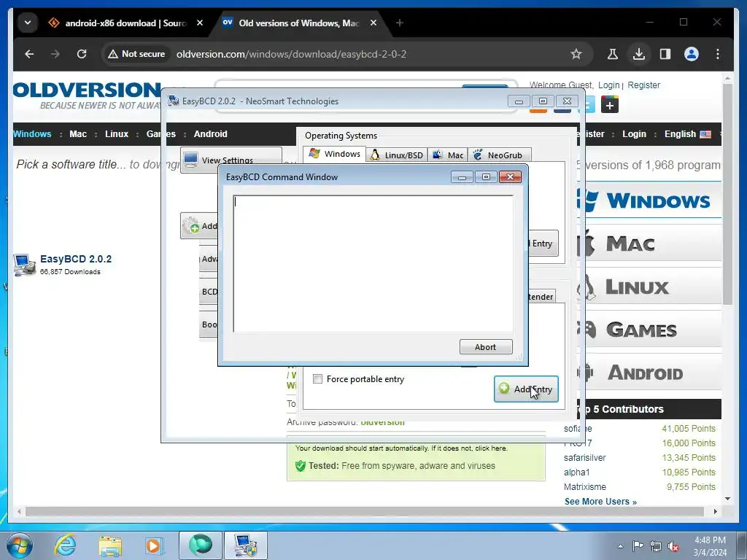
Task: Close the Old versions of Windows tab
Action: pyautogui.click(x=373, y=23)
